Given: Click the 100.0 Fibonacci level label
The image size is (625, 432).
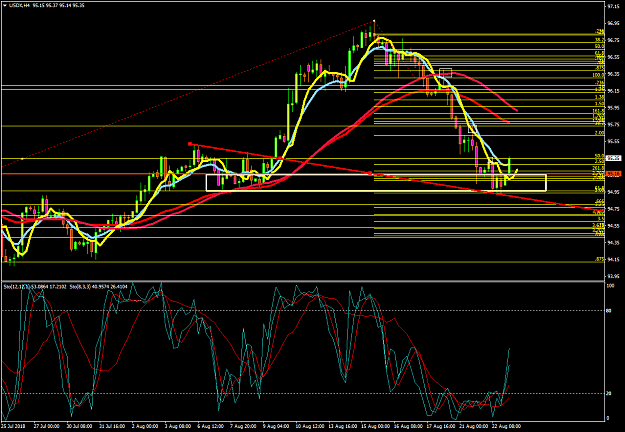Looking at the screenshot, I should pyautogui.click(x=599, y=75).
